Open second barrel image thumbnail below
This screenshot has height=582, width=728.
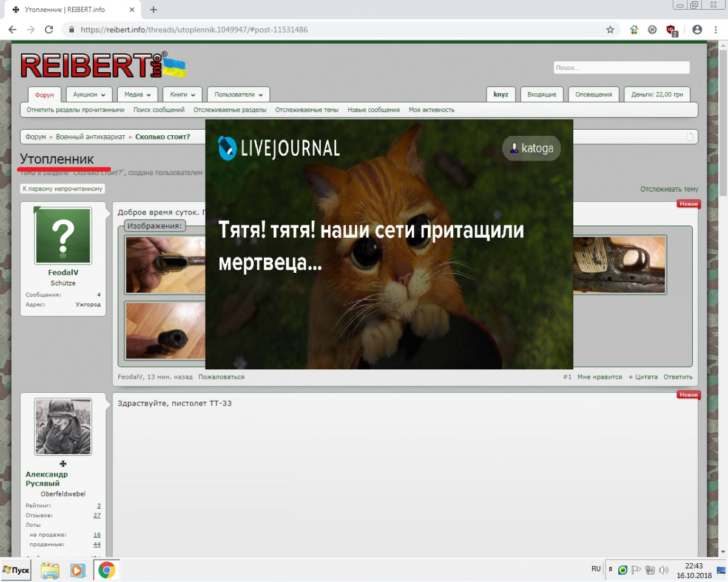pos(165,330)
